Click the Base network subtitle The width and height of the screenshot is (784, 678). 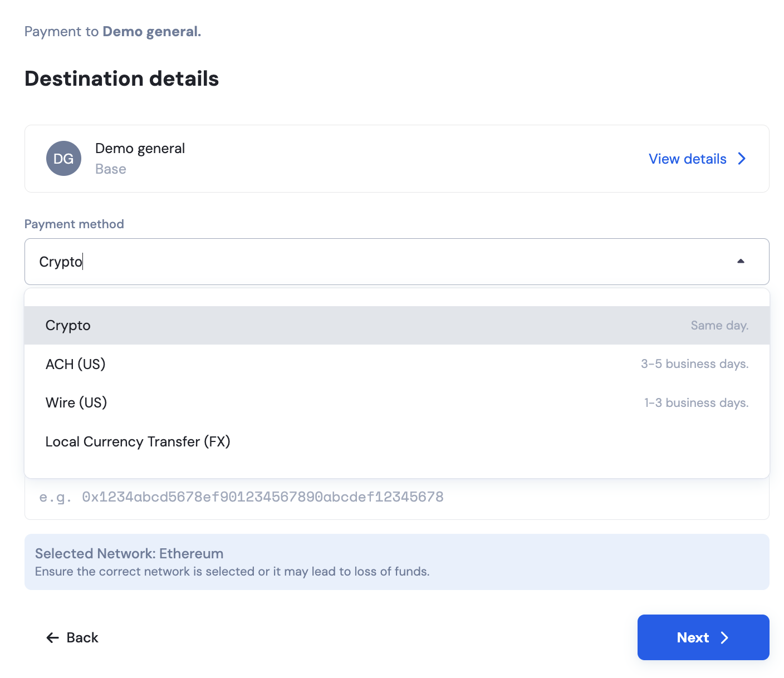point(111,169)
